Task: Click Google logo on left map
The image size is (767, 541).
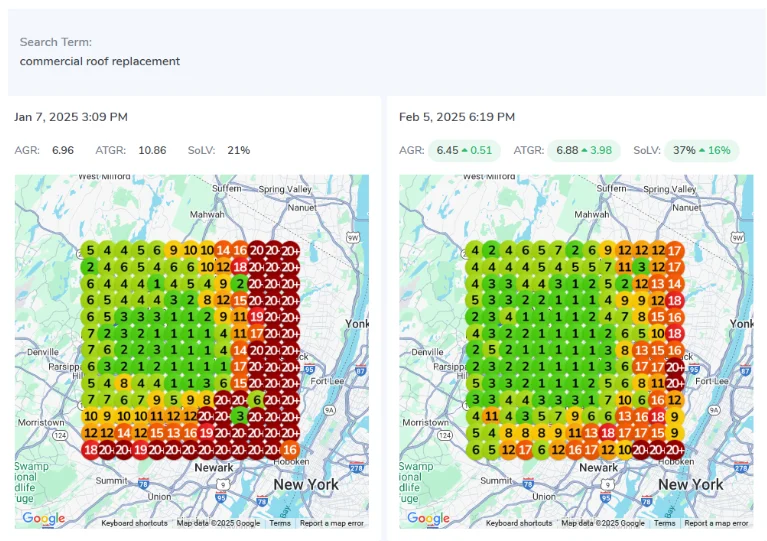Action: [x=43, y=518]
